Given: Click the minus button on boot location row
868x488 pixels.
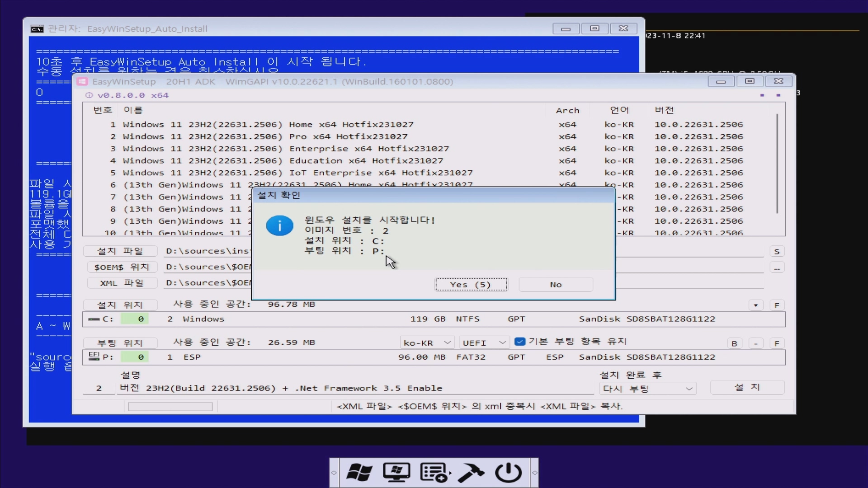Looking at the screenshot, I should pos(755,343).
